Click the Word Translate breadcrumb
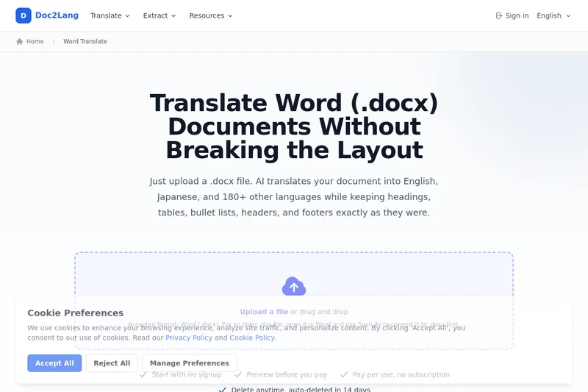Viewport: 588px width, 392px height. pyautogui.click(x=85, y=41)
